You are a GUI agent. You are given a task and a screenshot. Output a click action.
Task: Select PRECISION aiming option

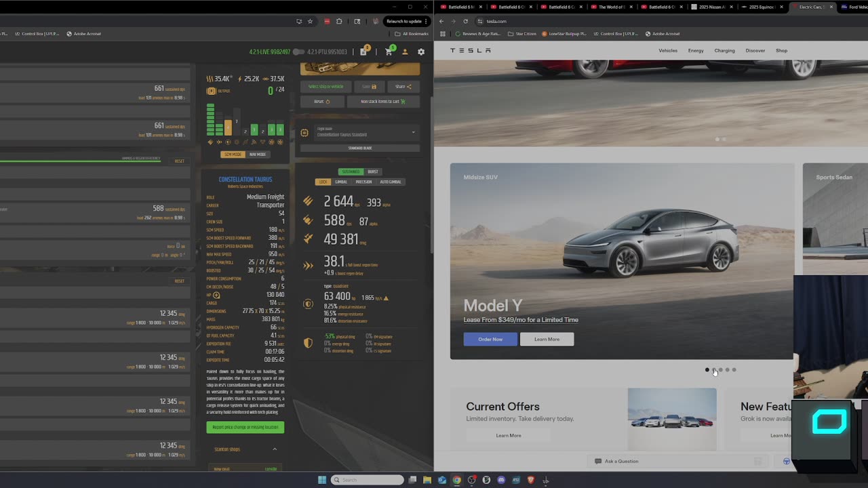tap(363, 182)
